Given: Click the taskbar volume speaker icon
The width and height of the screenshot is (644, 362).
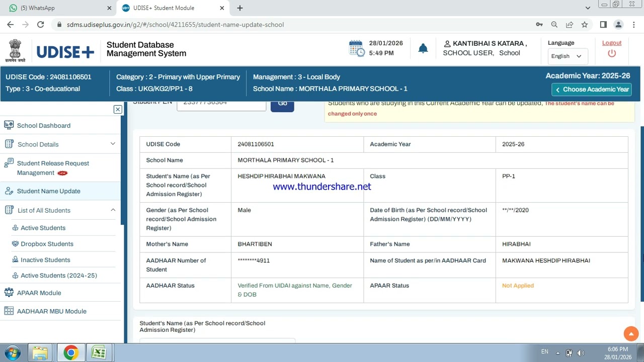Looking at the screenshot, I should coord(581,353).
